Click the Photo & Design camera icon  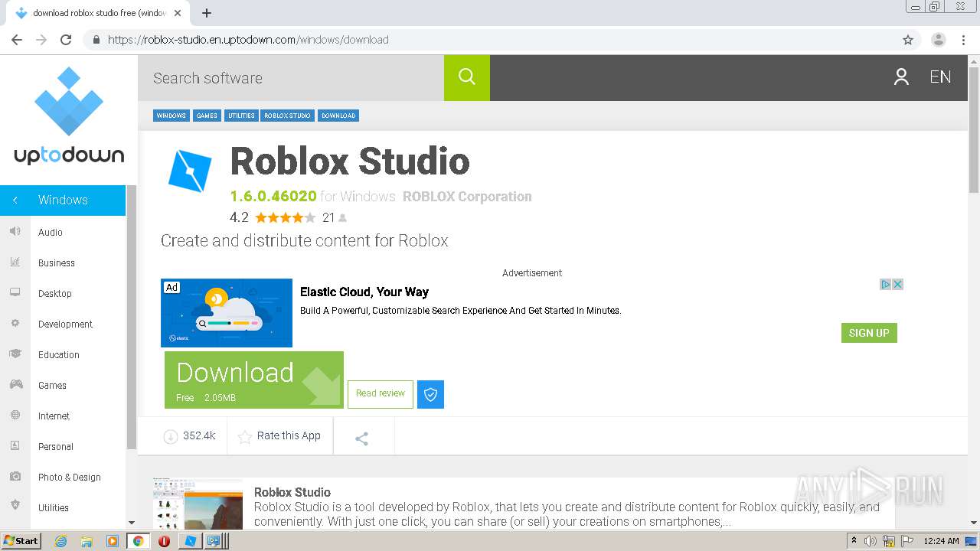point(15,476)
